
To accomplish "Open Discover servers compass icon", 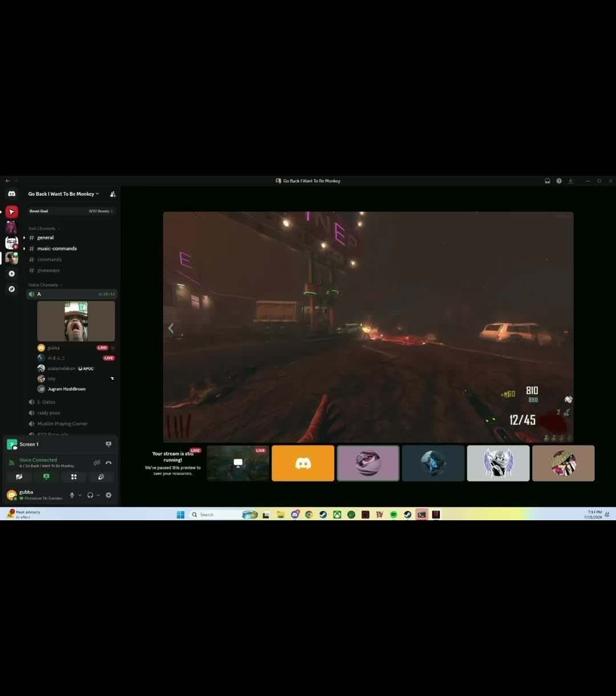I will coord(11,289).
